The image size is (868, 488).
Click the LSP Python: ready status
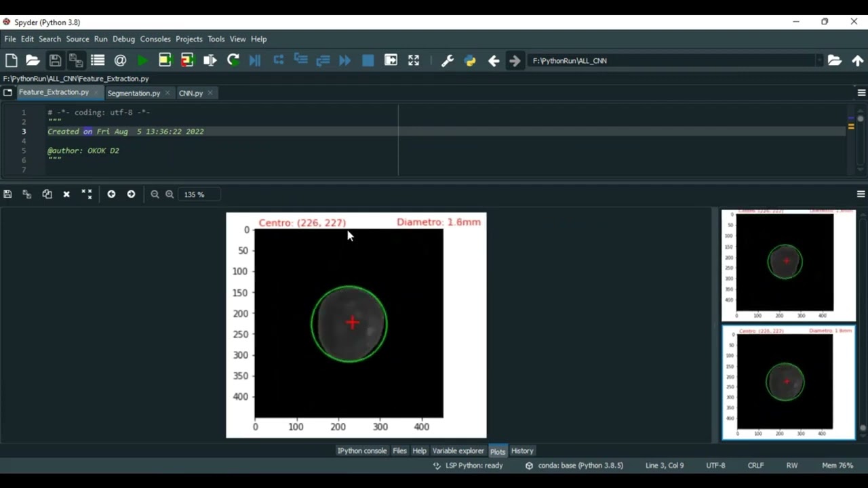(468, 466)
